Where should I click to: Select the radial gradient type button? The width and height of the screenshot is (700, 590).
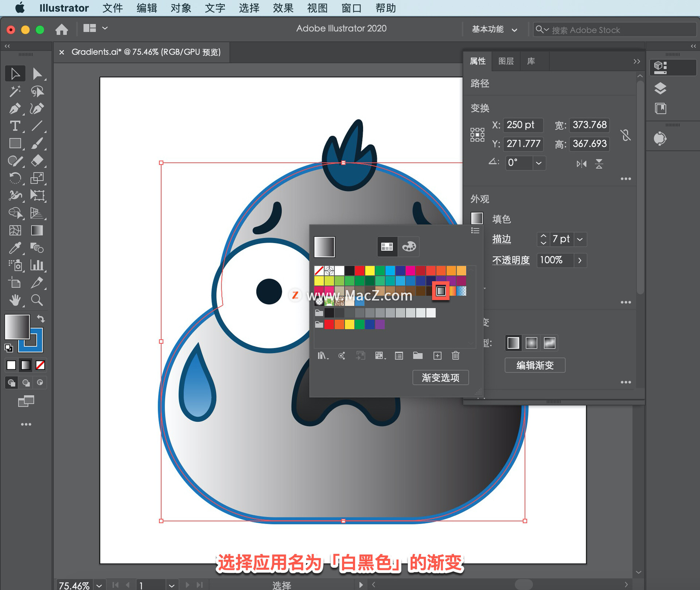click(x=531, y=343)
